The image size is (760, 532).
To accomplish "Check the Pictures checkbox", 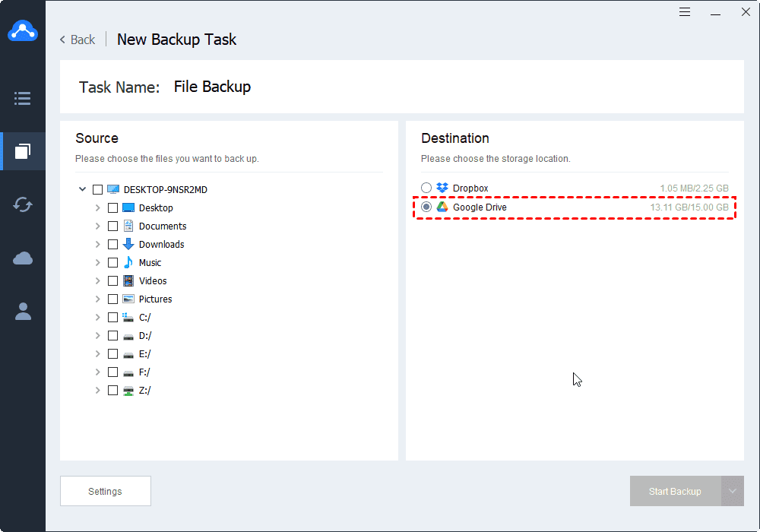I will 113,299.
